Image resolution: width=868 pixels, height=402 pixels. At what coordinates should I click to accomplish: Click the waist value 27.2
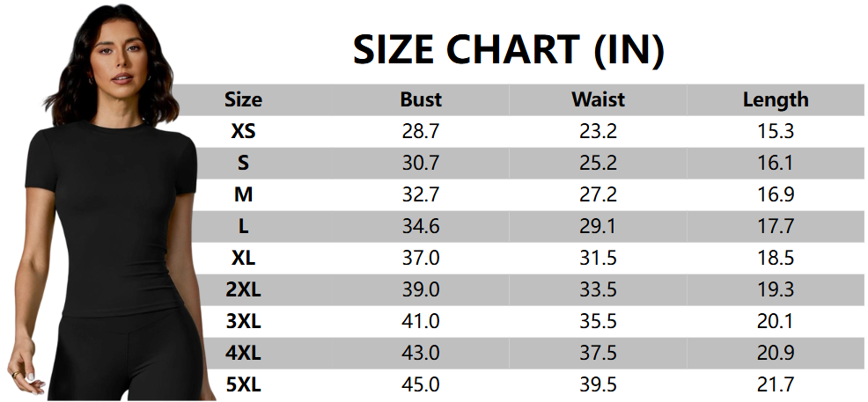[x=598, y=195]
